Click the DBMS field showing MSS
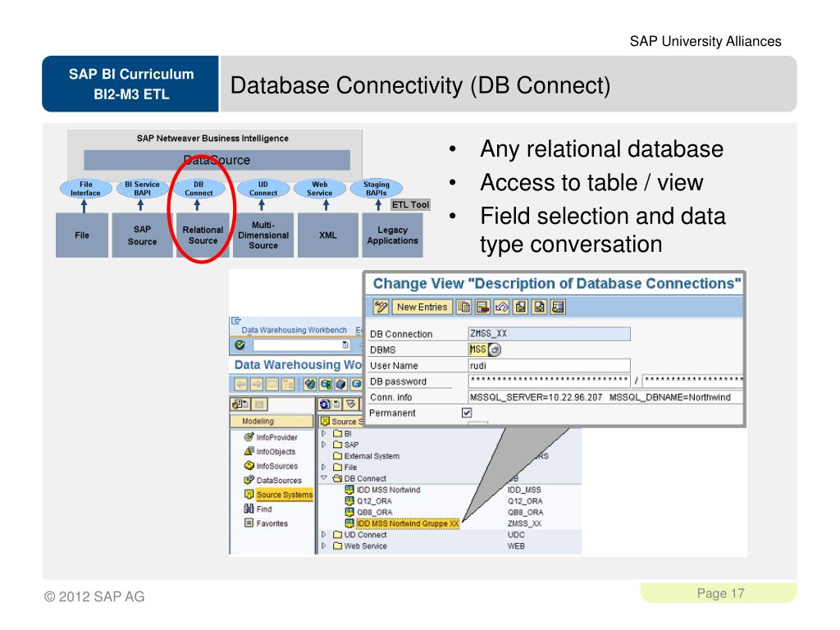The image size is (840, 630). click(x=478, y=349)
